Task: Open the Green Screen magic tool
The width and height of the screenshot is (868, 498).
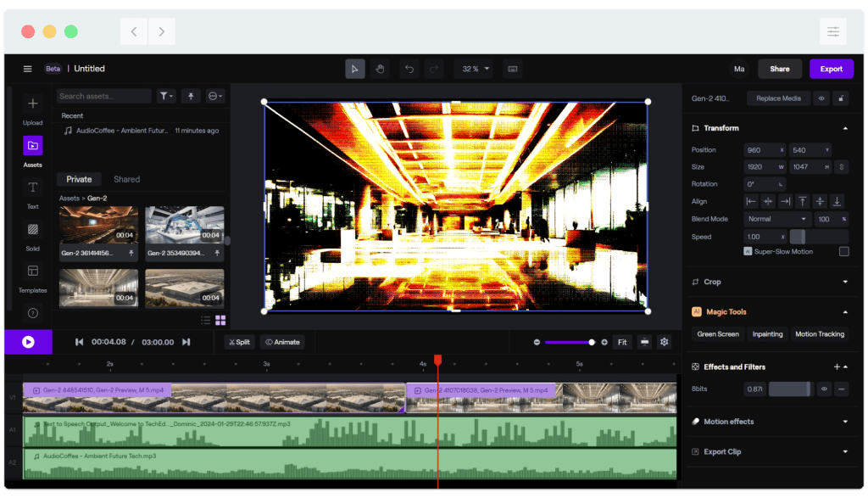Action: tap(717, 334)
